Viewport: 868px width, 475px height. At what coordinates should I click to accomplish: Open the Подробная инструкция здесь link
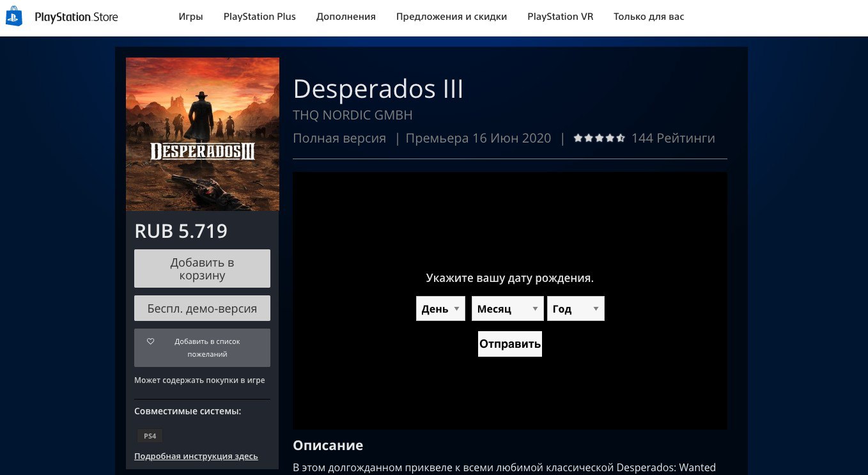pyautogui.click(x=196, y=456)
